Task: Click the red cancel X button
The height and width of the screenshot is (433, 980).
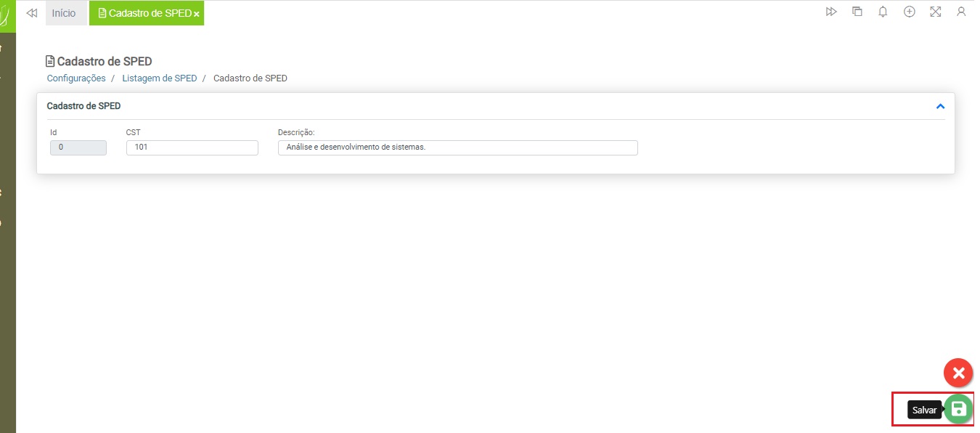Action: click(958, 373)
